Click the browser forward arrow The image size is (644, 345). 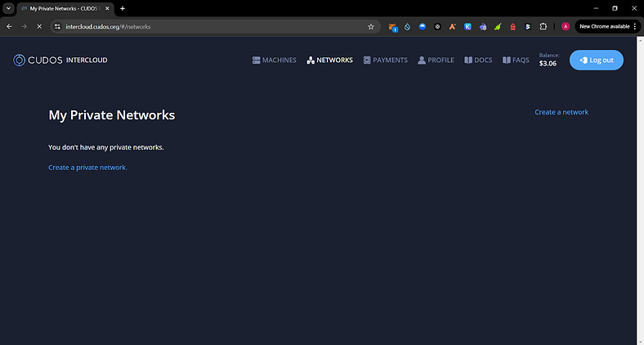pos(25,27)
